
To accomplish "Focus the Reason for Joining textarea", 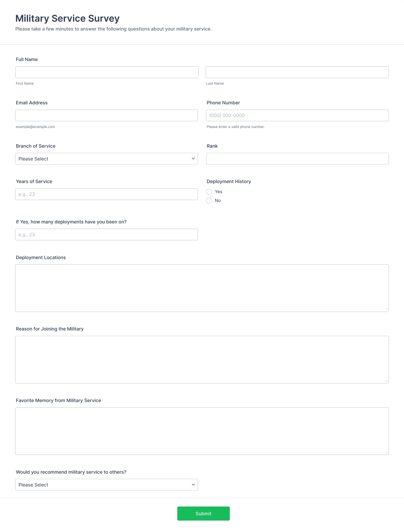I will (x=202, y=359).
